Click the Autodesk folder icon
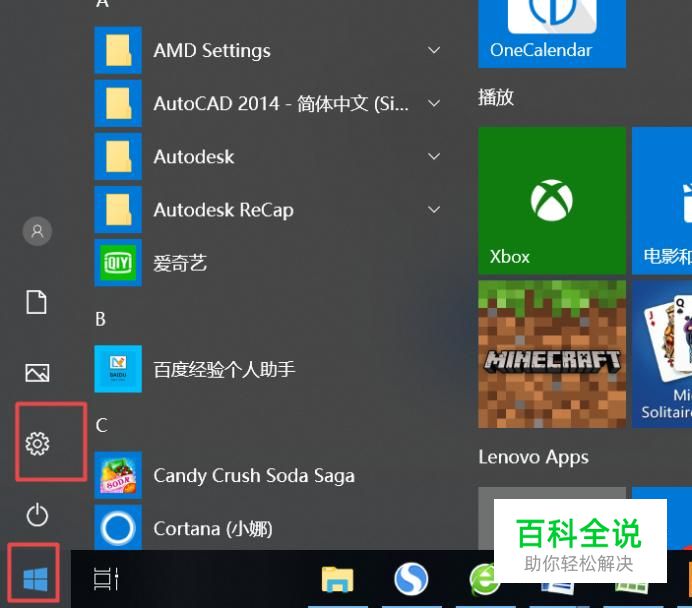 tap(118, 156)
